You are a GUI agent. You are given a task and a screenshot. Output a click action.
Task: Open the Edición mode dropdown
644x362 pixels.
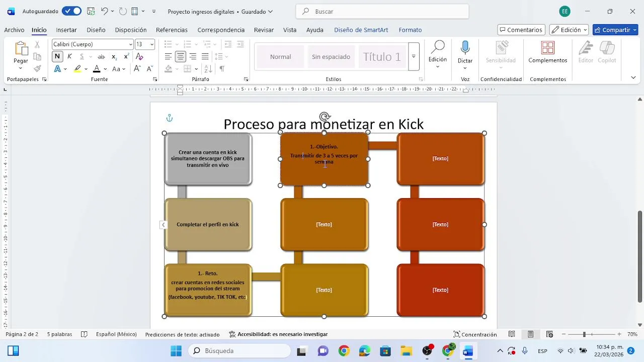pos(569,30)
